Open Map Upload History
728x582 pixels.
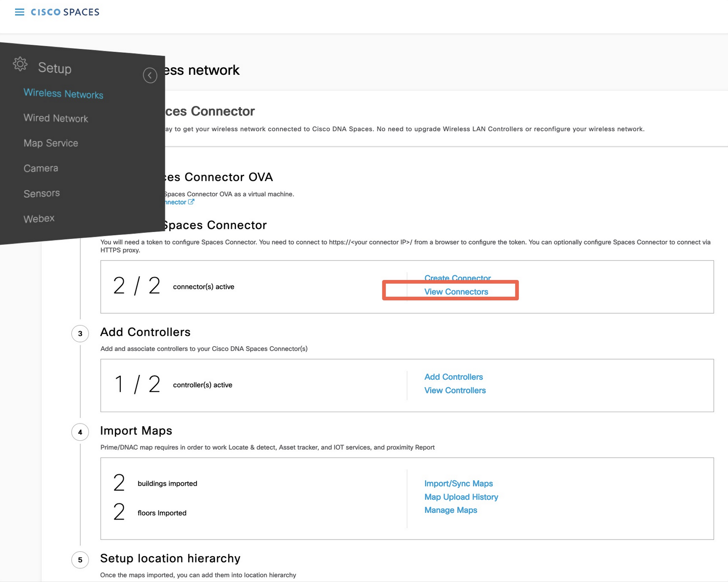coord(461,497)
